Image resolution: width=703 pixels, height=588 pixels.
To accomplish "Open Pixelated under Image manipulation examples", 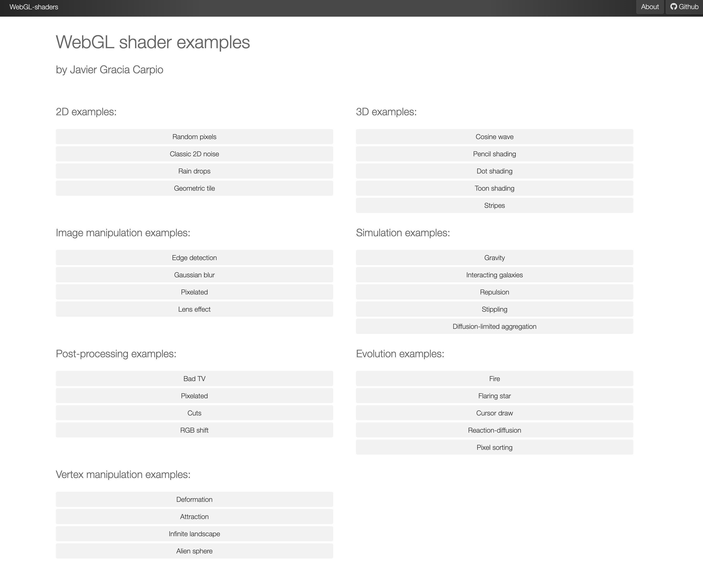I will pos(194,292).
